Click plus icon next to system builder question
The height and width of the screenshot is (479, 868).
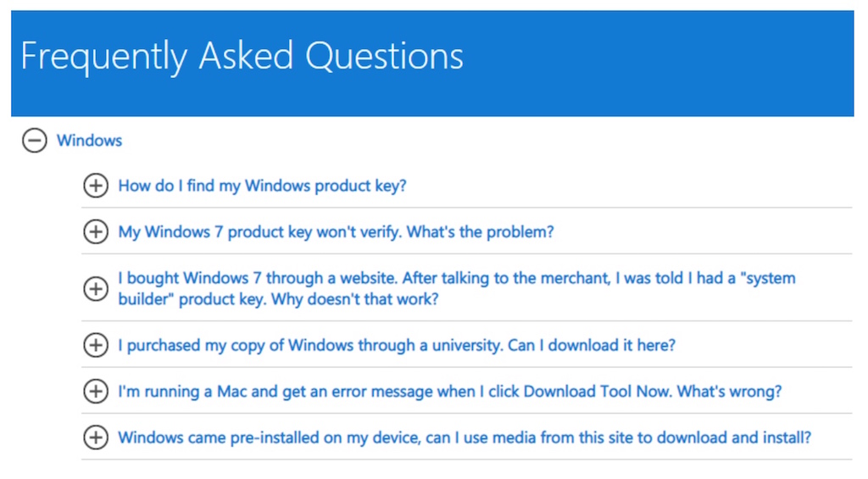96,288
